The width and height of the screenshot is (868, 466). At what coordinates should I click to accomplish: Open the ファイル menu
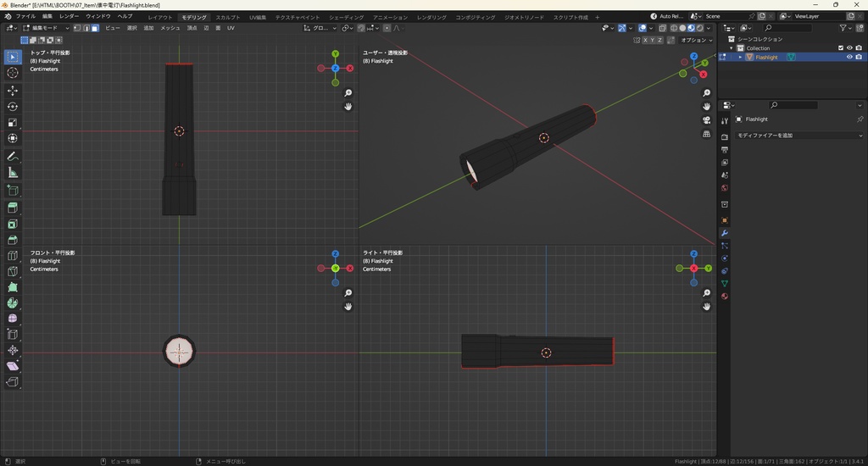click(25, 16)
